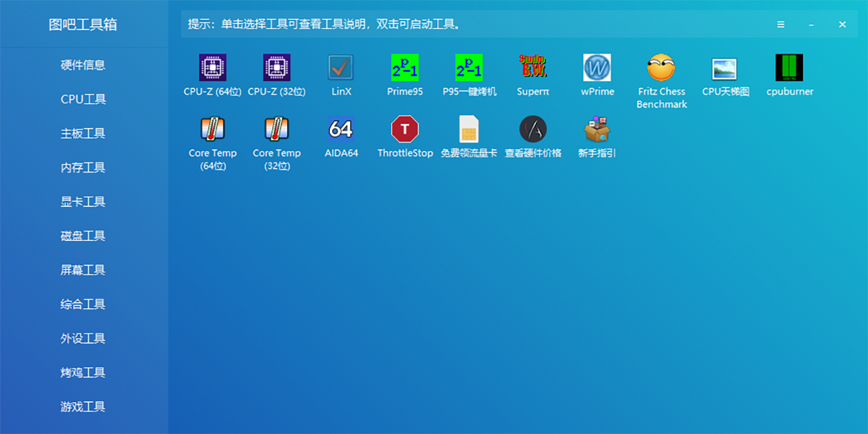
Task: Open Core Temp 64-bit
Action: (x=212, y=130)
